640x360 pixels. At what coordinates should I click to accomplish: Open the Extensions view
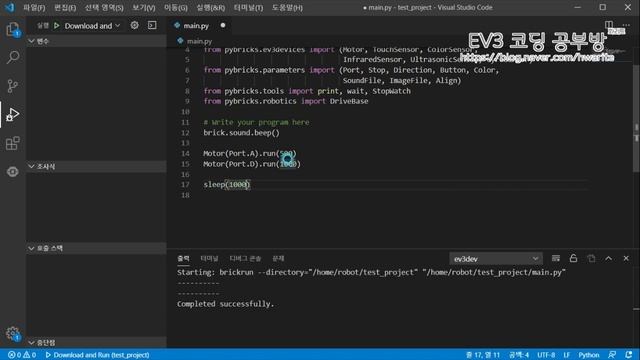coord(13,143)
